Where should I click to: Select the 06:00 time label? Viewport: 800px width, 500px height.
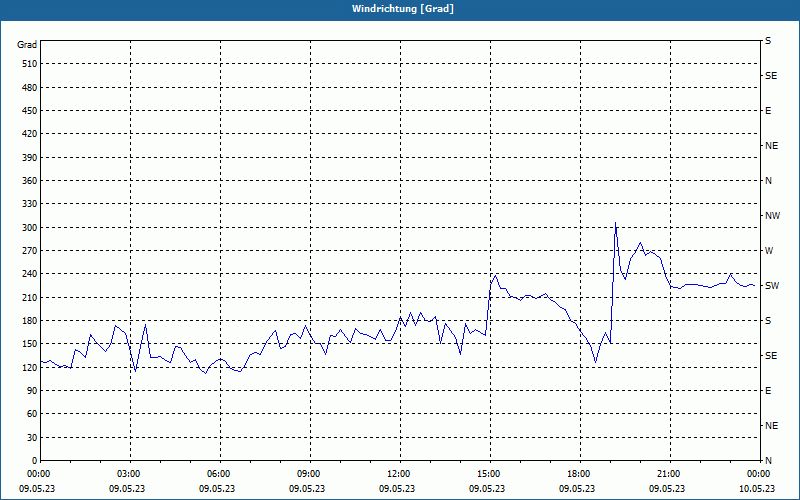pyautogui.click(x=217, y=474)
